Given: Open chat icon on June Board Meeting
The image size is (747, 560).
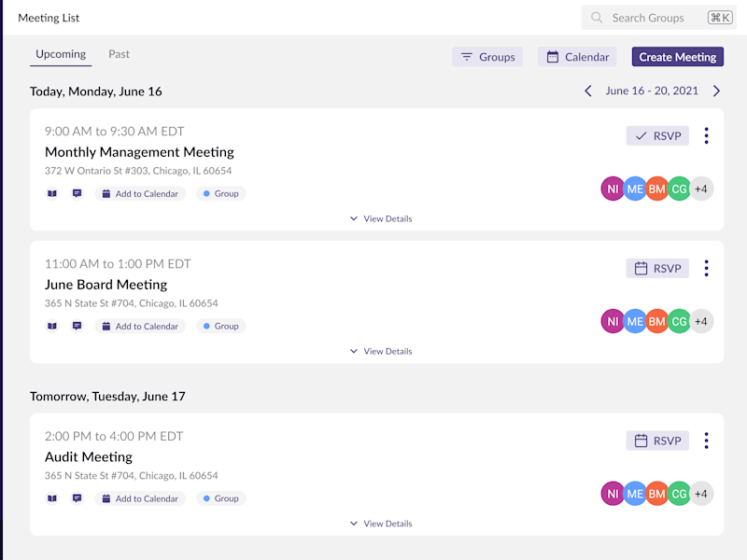Looking at the screenshot, I should coord(77,326).
